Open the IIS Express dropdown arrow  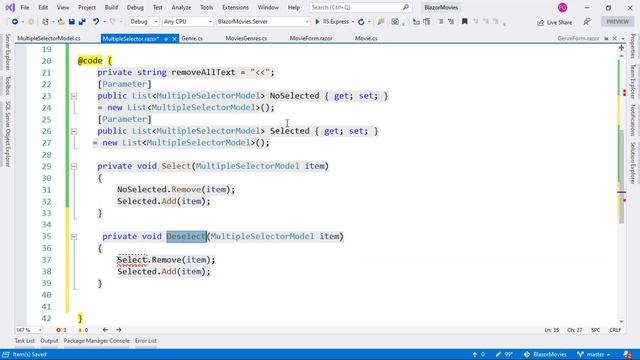(352, 22)
